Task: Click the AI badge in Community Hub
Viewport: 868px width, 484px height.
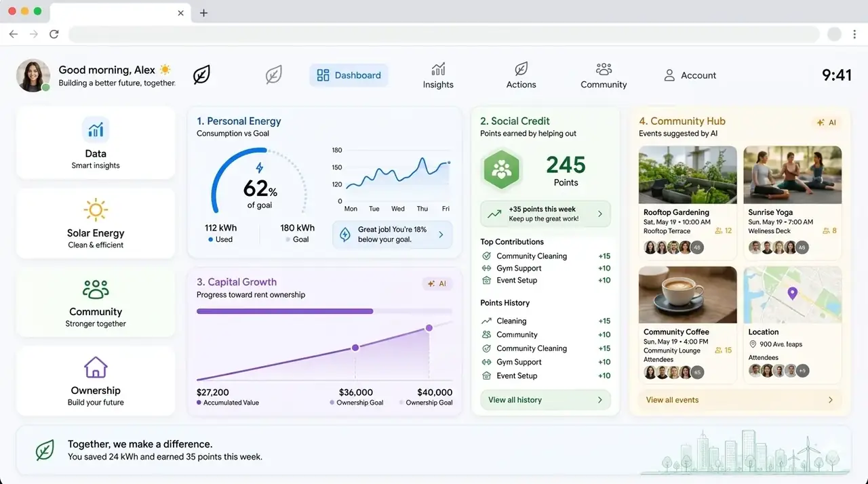Action: (x=827, y=123)
